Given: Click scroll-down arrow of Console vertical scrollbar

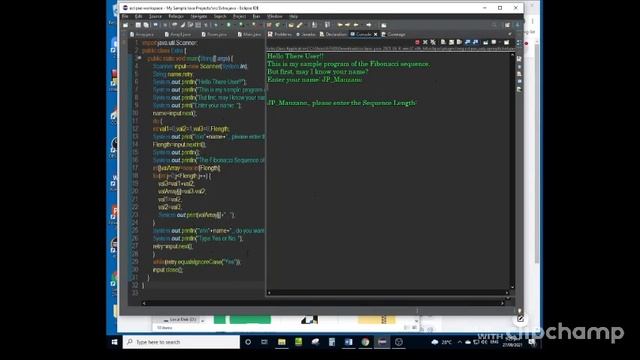Looking at the screenshot, I should point(512,287).
